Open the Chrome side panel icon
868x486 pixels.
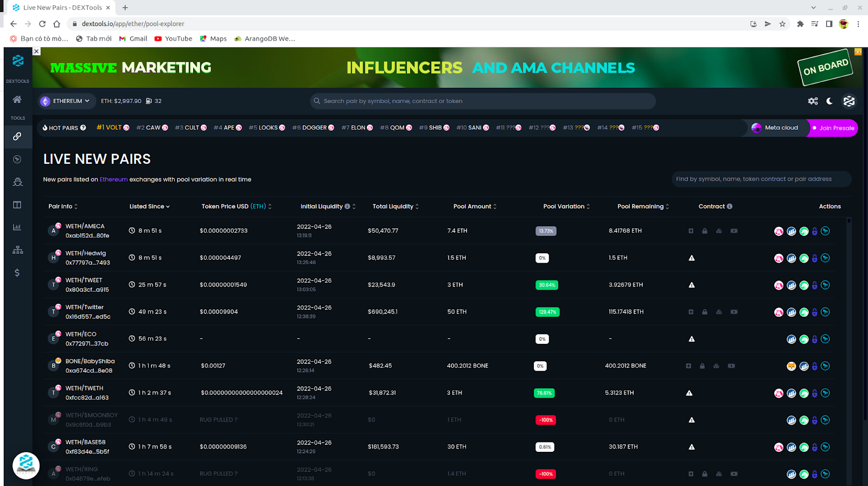click(x=829, y=24)
